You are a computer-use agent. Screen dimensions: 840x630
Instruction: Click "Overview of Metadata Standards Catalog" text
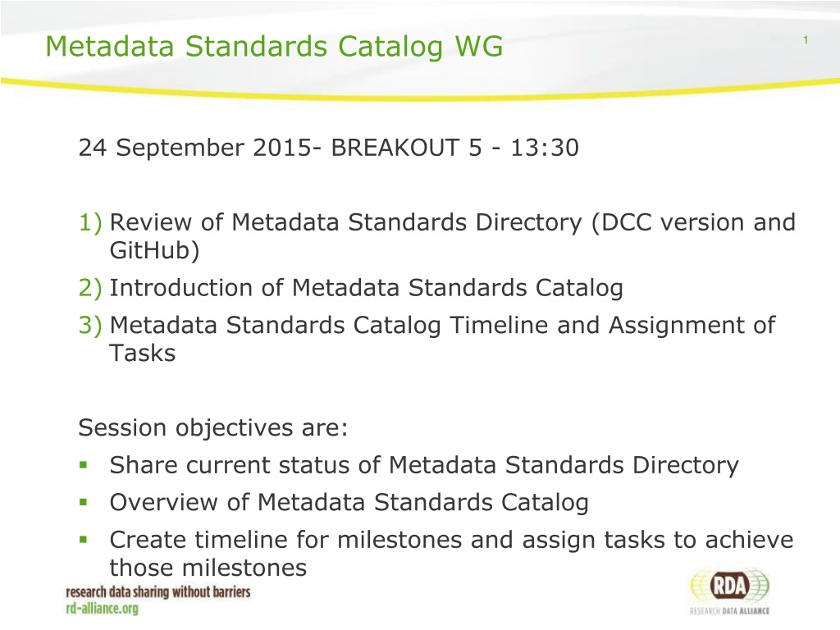[349, 503]
